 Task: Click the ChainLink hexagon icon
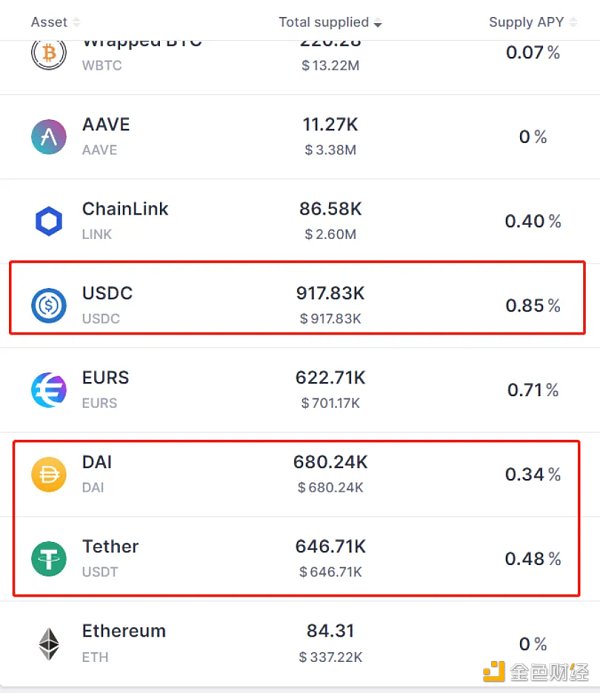pos(49,221)
